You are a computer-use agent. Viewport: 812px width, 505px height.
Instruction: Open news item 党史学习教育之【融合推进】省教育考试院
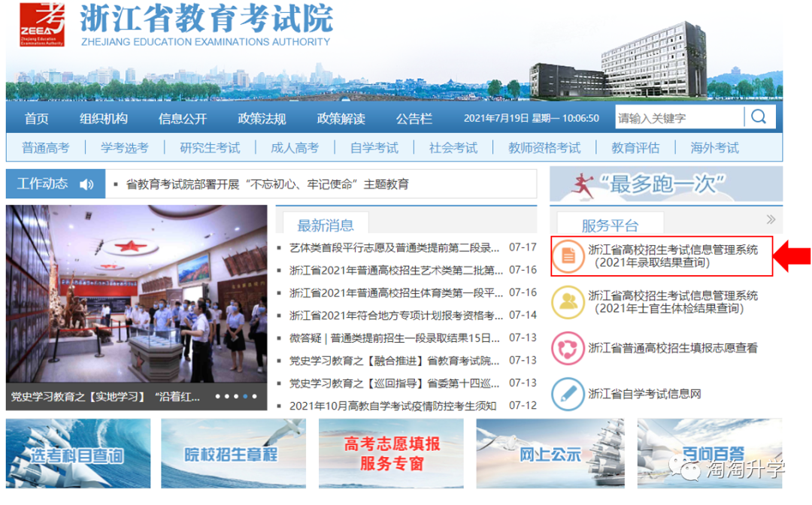pos(395,360)
